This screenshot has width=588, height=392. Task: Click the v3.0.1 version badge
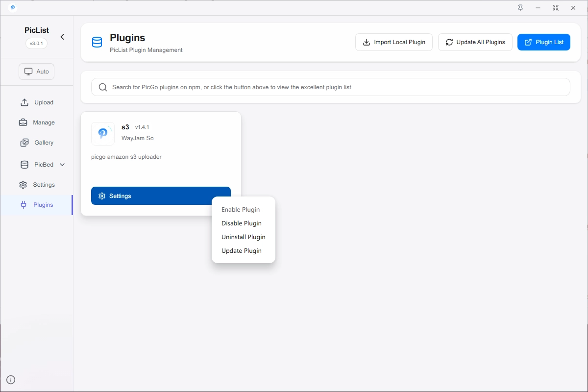[x=37, y=43]
